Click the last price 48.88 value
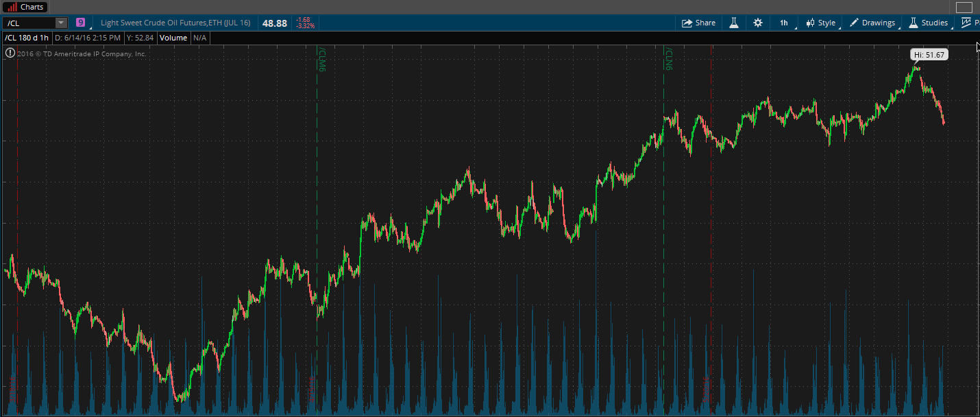This screenshot has width=980, height=417. click(275, 23)
